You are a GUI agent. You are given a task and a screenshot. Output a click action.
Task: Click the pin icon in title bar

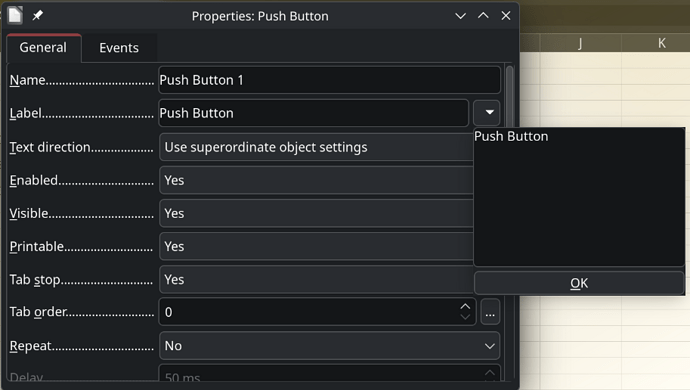37,15
